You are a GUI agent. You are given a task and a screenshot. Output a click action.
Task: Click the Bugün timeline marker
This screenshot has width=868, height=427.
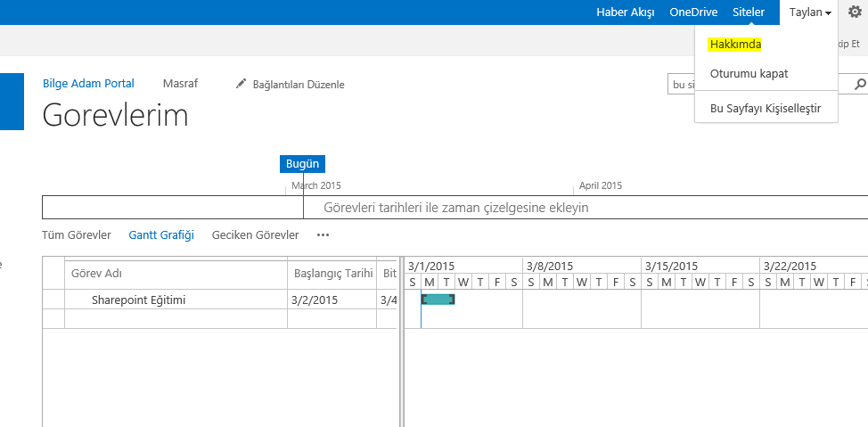[x=302, y=164]
